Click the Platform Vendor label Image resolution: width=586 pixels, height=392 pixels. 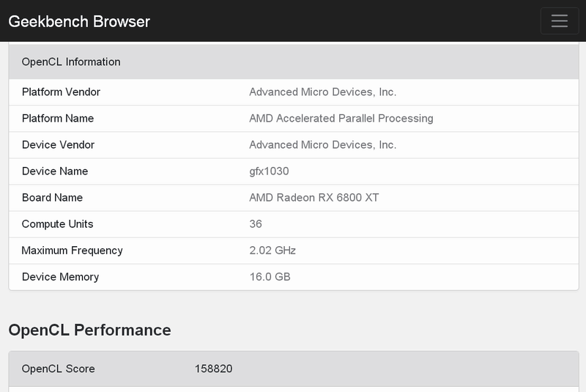coord(61,92)
